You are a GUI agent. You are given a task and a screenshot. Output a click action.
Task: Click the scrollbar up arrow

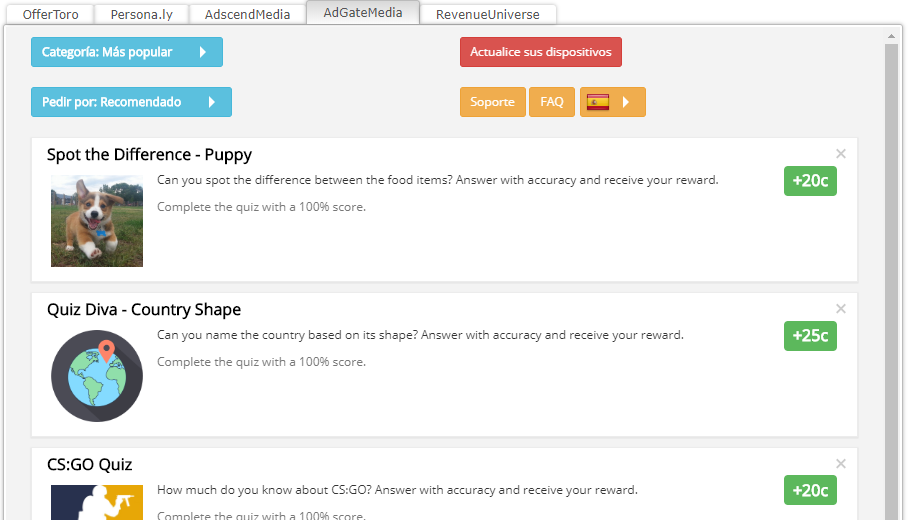point(891,36)
